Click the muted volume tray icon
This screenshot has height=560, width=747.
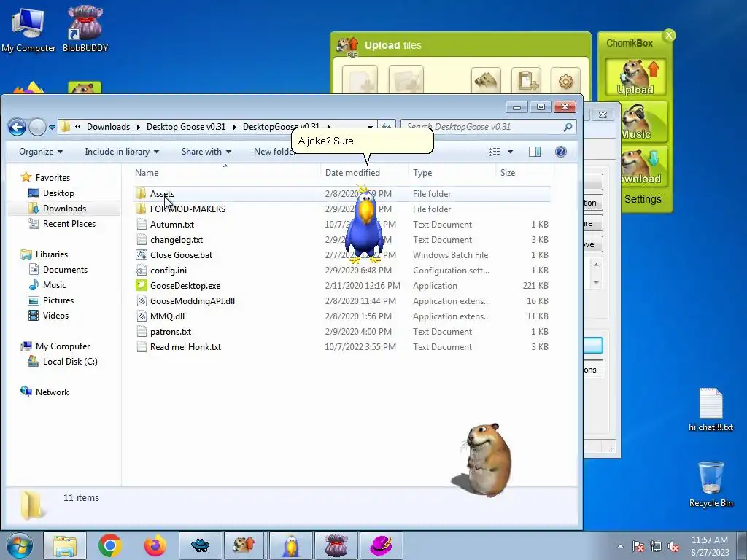pyautogui.click(x=673, y=546)
